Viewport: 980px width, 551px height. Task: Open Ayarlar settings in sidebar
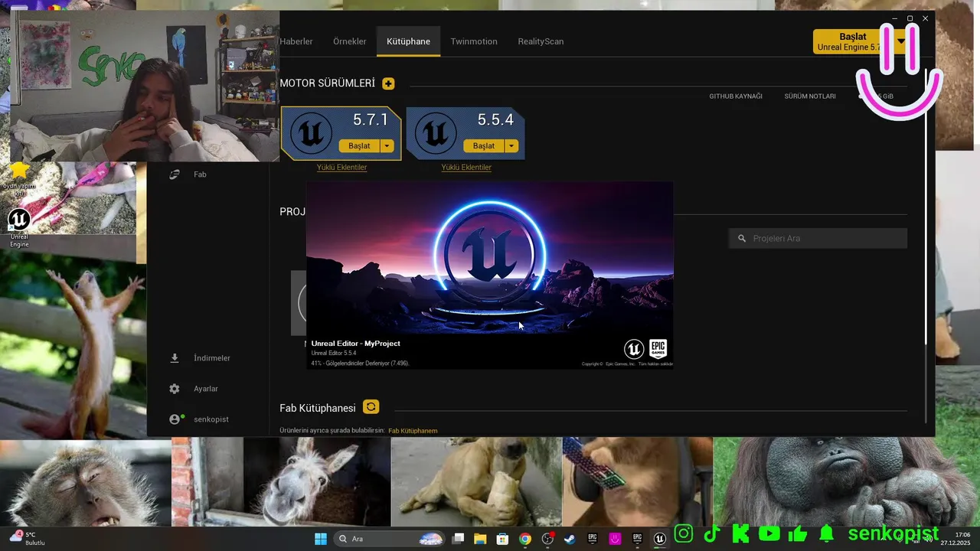(x=194, y=389)
